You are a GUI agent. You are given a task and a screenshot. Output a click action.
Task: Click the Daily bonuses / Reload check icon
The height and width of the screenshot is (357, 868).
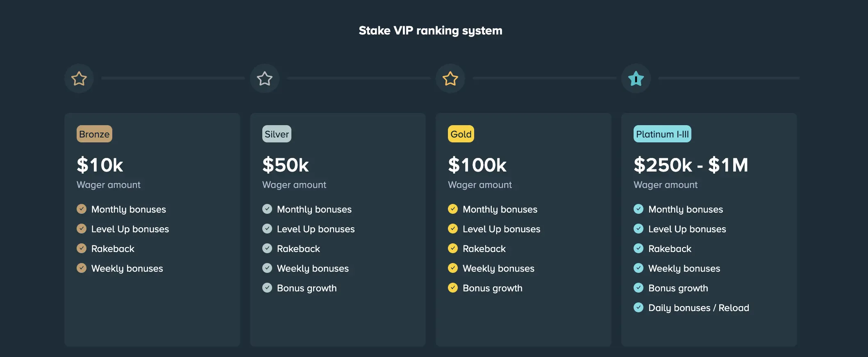point(639,307)
